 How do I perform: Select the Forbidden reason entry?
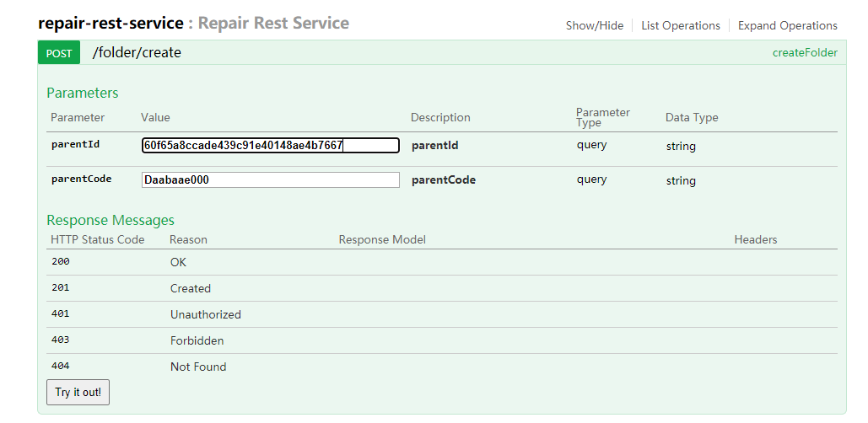[197, 340]
